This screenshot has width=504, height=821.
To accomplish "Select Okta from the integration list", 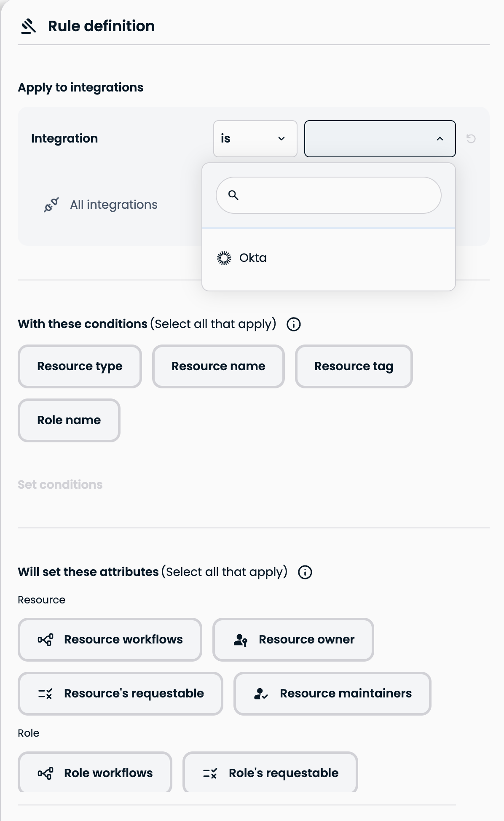I will pyautogui.click(x=329, y=258).
